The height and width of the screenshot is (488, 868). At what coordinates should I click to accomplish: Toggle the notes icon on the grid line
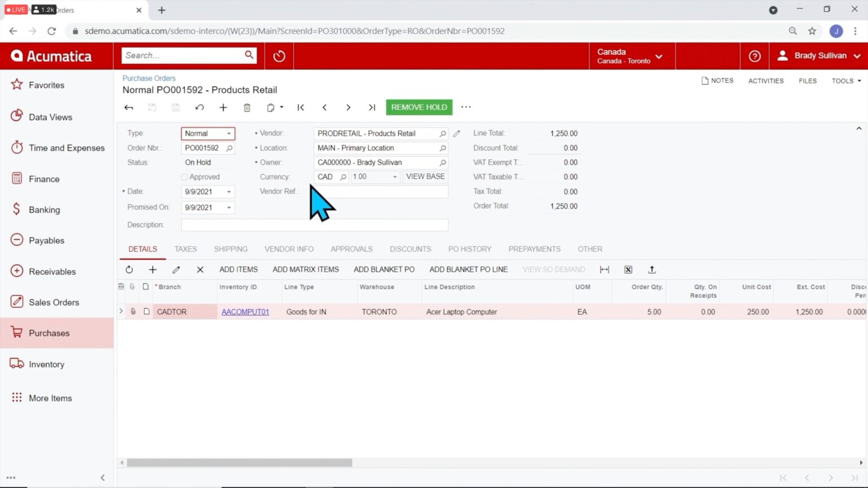tap(145, 311)
